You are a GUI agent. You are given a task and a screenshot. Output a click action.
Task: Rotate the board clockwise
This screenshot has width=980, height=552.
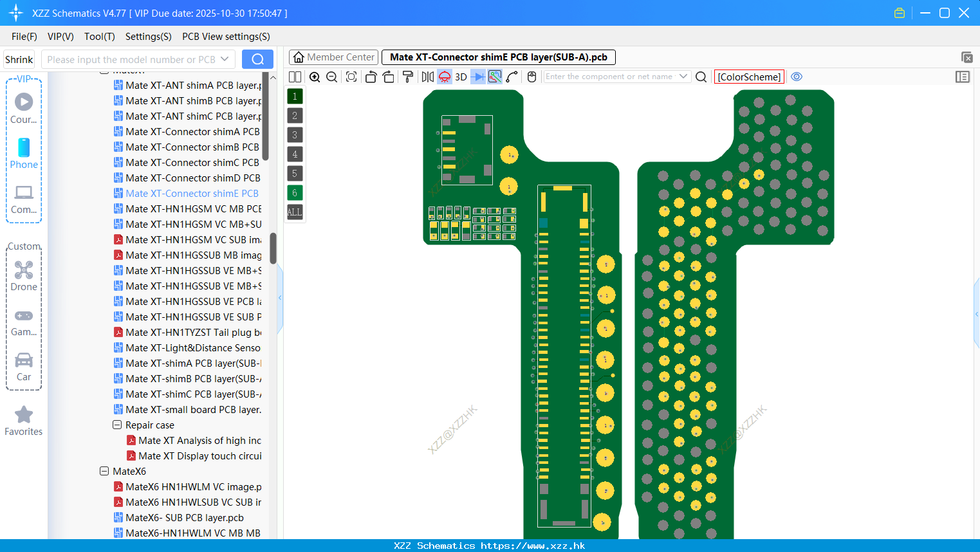point(388,77)
